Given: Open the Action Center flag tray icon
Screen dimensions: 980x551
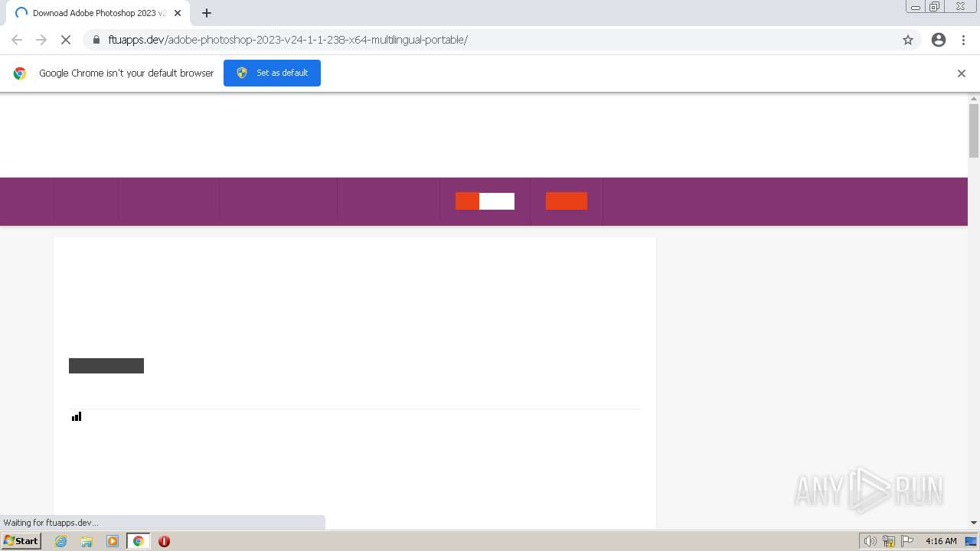Looking at the screenshot, I should (x=907, y=541).
